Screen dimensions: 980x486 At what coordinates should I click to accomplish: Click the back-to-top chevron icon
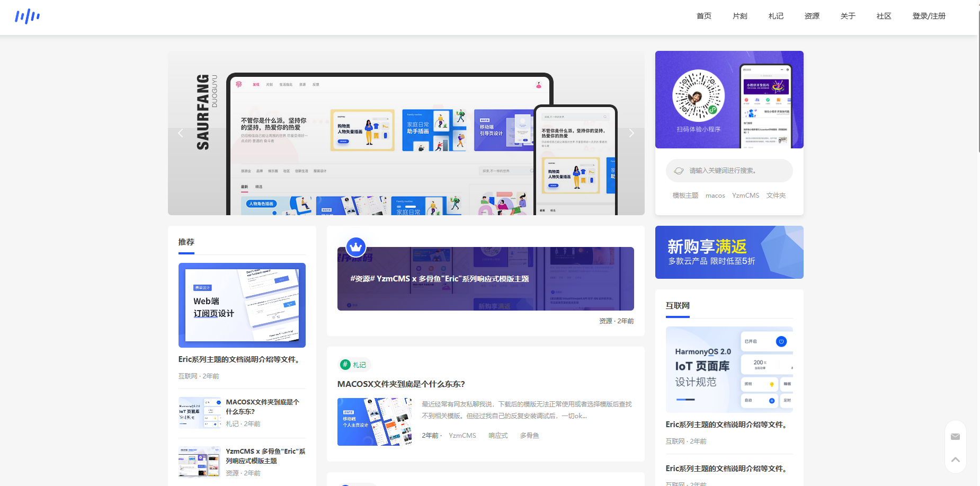[x=956, y=460]
